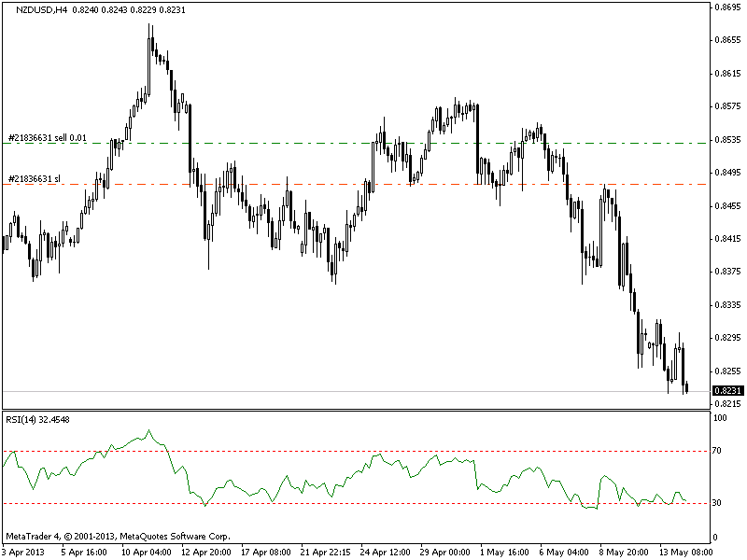The image size is (747, 560).
Task: Click the '17 Apr 08:00' time axis label
Action: point(266,553)
